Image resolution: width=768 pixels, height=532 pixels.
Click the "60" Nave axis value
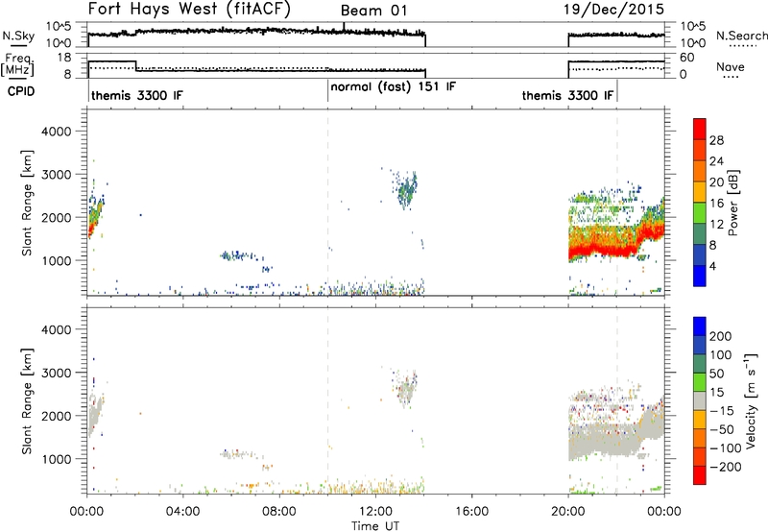(x=687, y=58)
